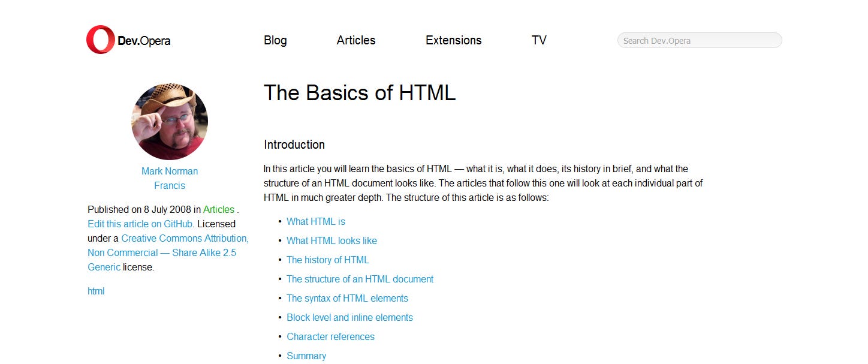Open Block level and inline elements link

(x=349, y=317)
